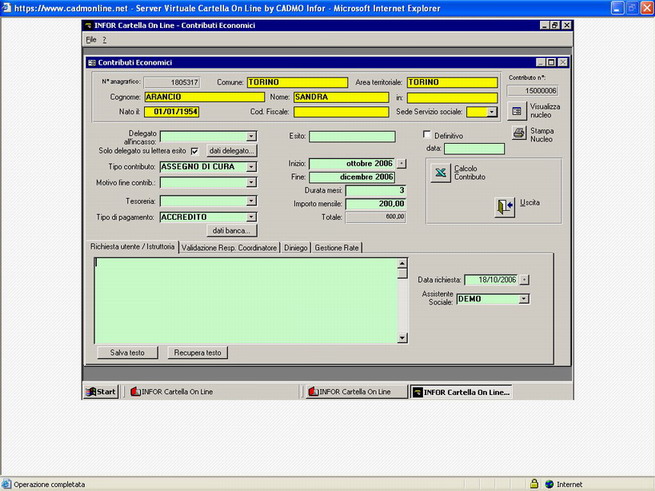Click the empty 'in:' yellow field
655x491 pixels.
point(452,98)
